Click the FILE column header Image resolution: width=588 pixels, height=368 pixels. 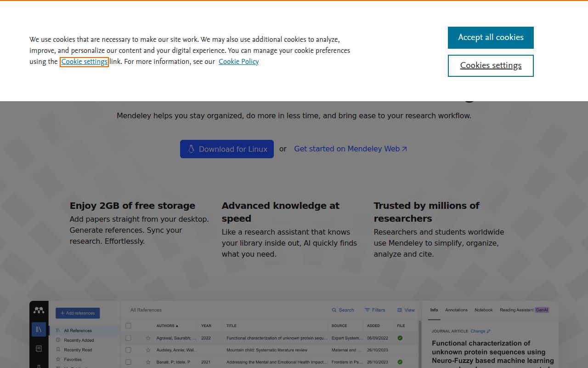401,326
